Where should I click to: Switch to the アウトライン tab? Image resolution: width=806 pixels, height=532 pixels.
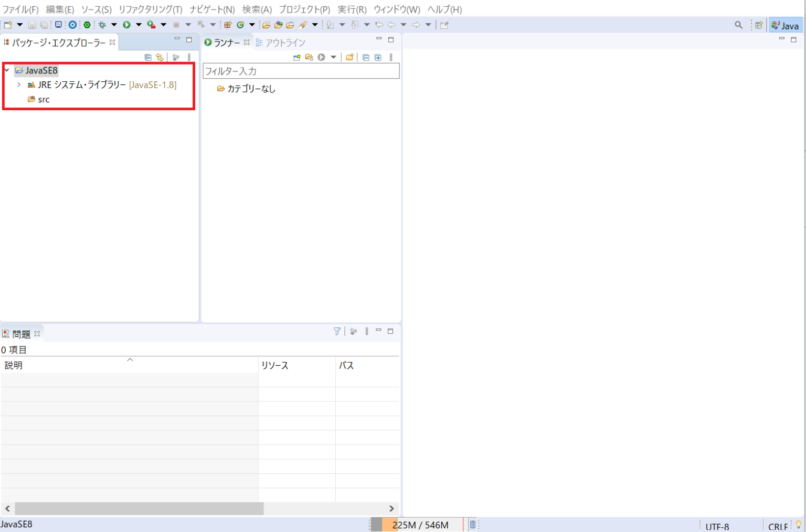pos(280,42)
